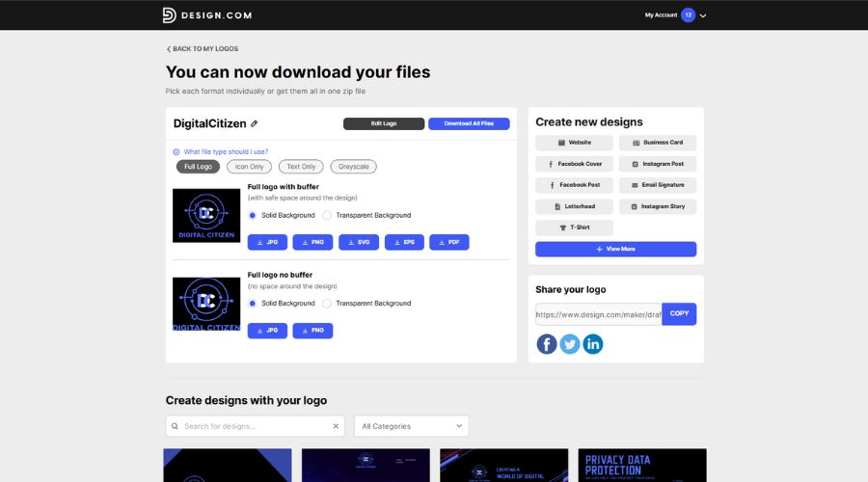Screen dimensions: 868x482
Task: Select Transparent Background for logo with buffer
Action: pyautogui.click(x=327, y=215)
